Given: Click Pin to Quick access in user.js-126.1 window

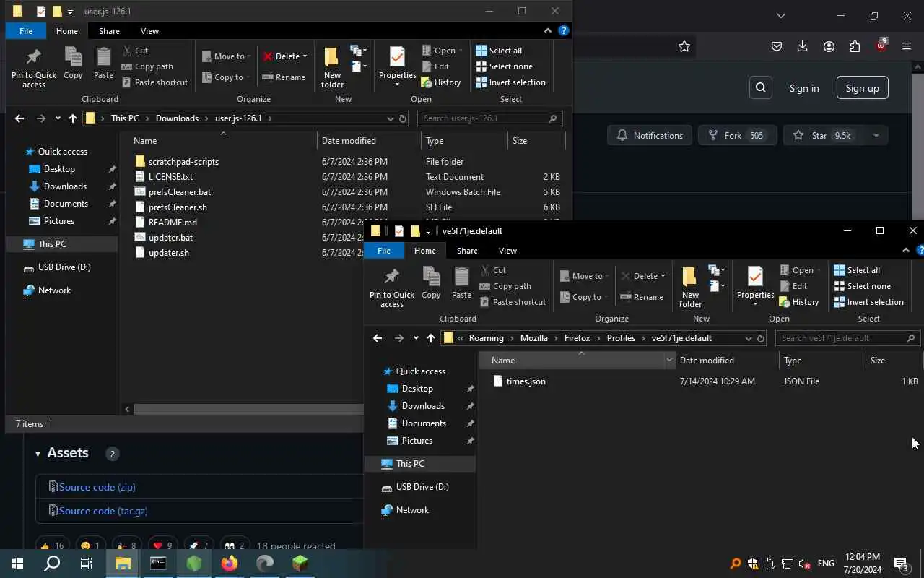Looking at the screenshot, I should [34, 67].
